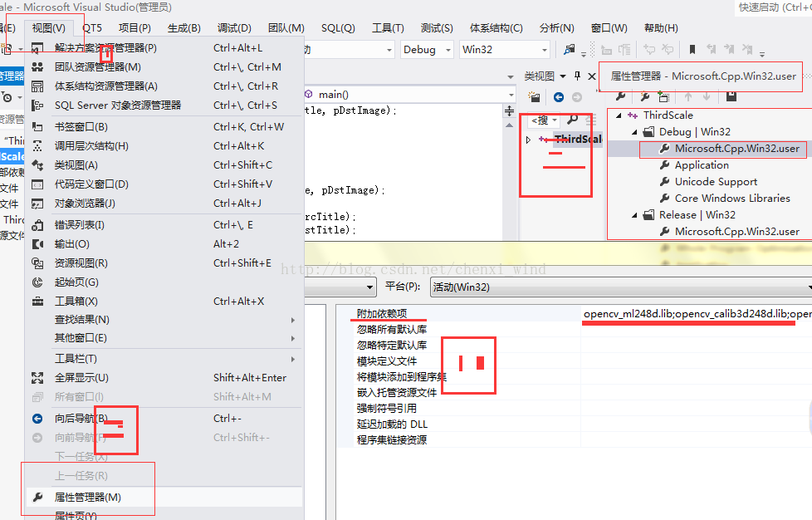812x520 pixels.
Task: Go to next bookmark icon
Action: point(729,50)
